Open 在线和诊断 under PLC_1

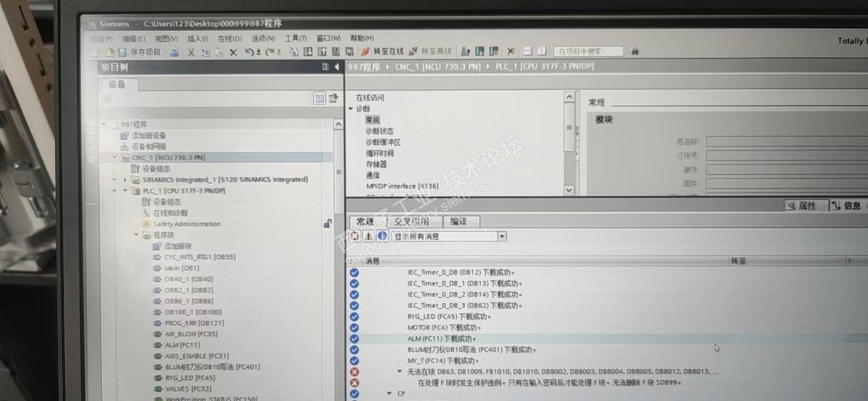point(170,213)
